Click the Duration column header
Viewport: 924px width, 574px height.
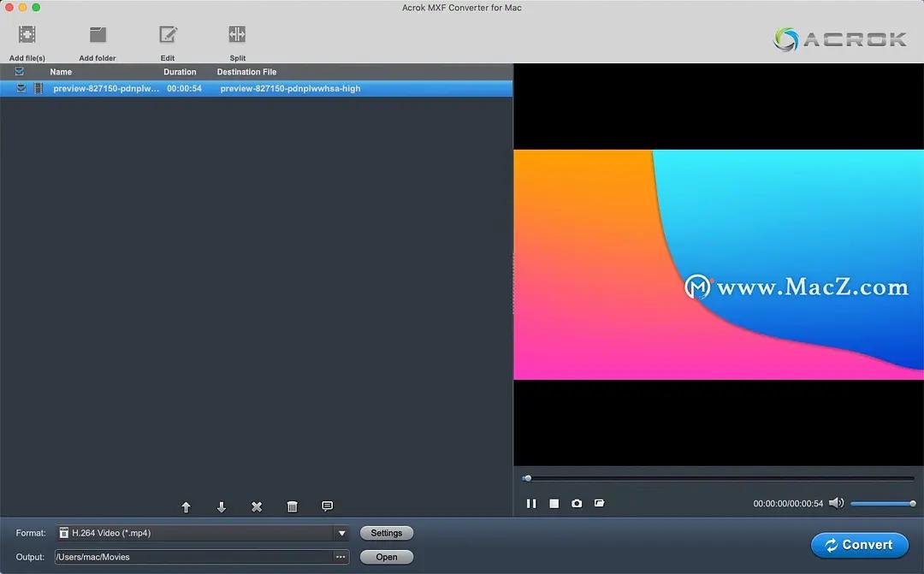click(x=180, y=72)
